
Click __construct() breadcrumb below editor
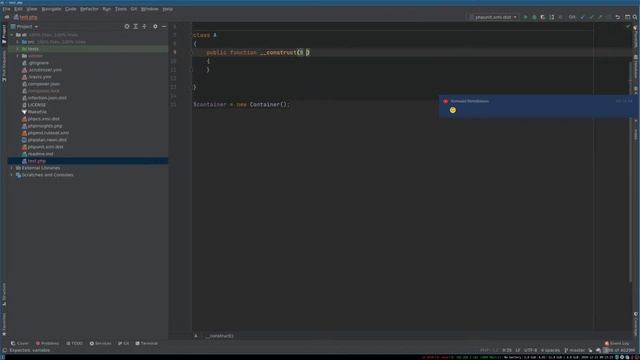(220, 336)
